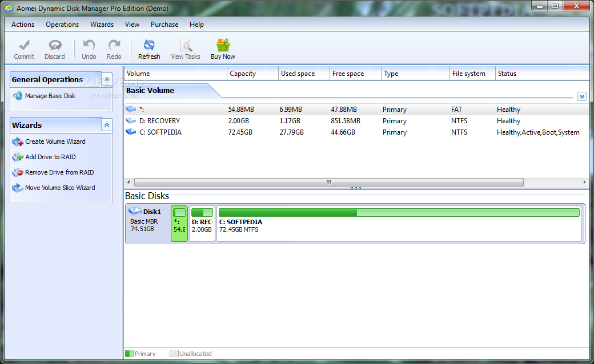Select the D: REC partition block

click(202, 224)
